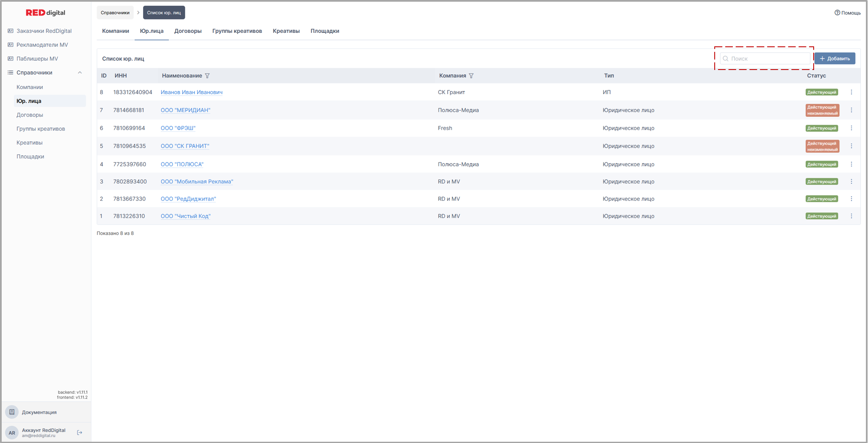
Task: Open the ООО "РедДиджитал" link
Action: pyautogui.click(x=188, y=199)
